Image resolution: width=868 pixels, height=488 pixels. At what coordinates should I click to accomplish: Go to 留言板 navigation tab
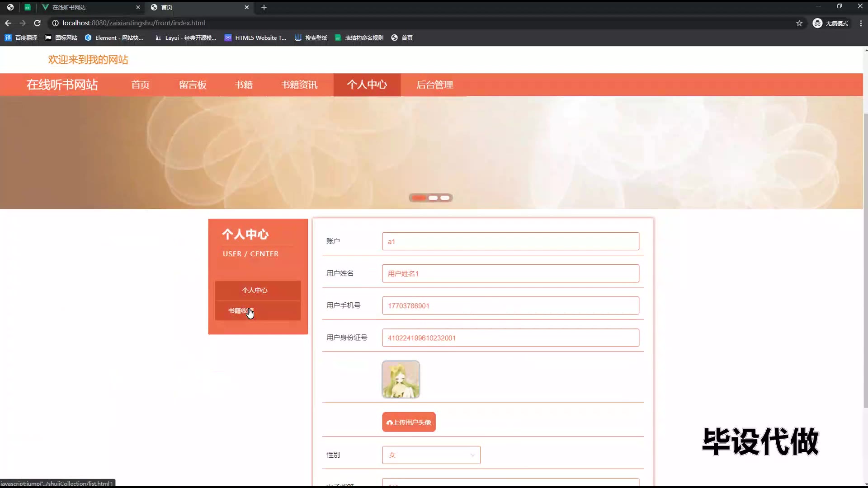(x=193, y=85)
